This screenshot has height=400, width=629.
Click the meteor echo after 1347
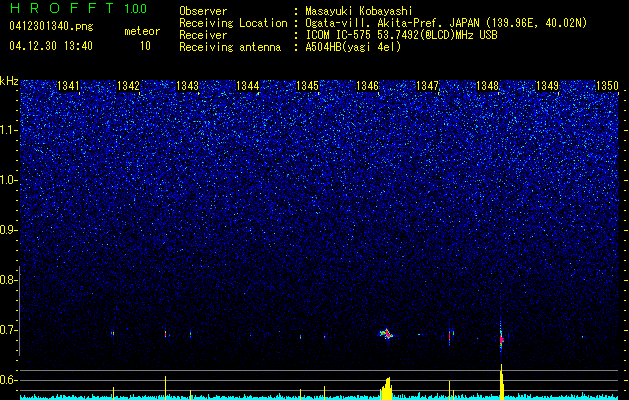pyautogui.click(x=450, y=336)
